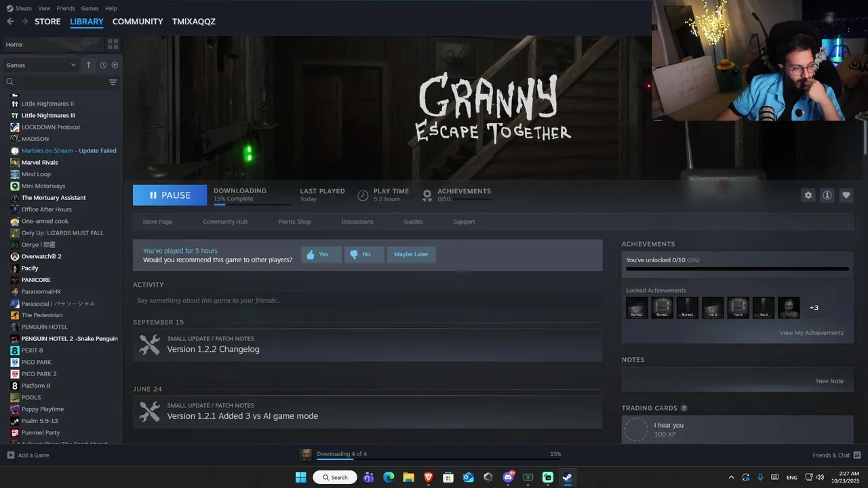Select Pummel Party in the games list
Screen dimensions: 868x488
pyautogui.click(x=41, y=432)
